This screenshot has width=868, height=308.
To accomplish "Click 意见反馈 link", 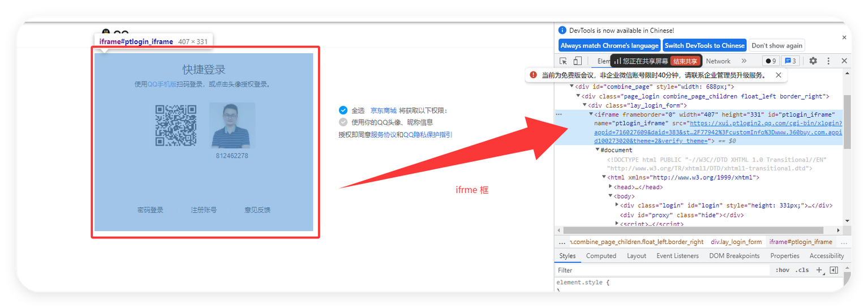I will [257, 209].
